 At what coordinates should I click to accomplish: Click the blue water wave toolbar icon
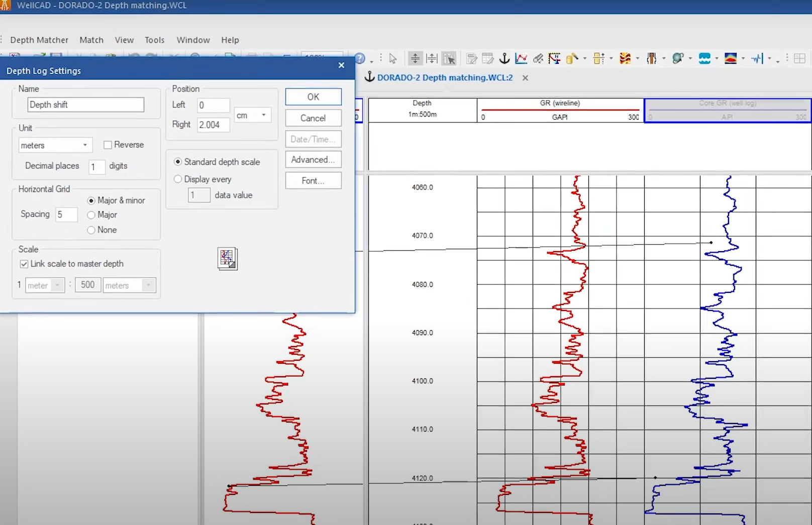[x=704, y=59]
